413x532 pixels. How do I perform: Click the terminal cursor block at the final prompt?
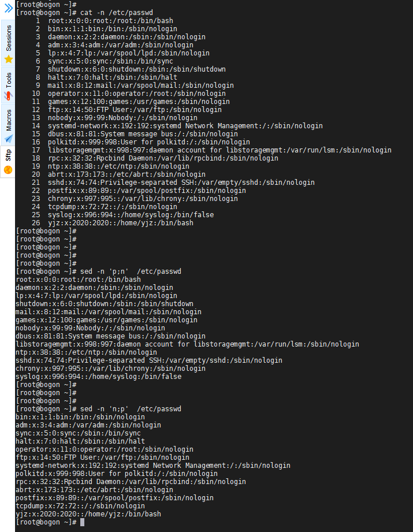82,523
